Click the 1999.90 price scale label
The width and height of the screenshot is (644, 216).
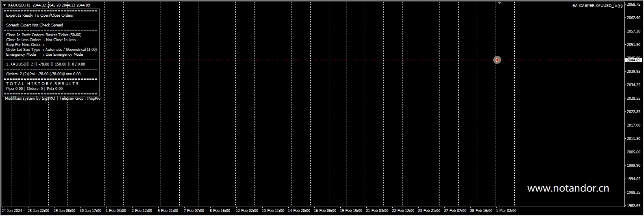633,166
